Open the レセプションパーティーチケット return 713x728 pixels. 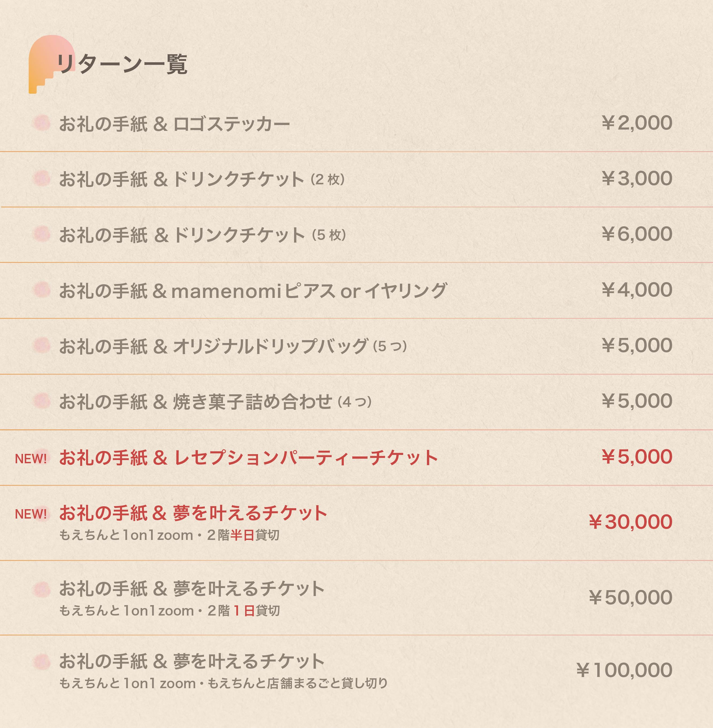click(248, 458)
